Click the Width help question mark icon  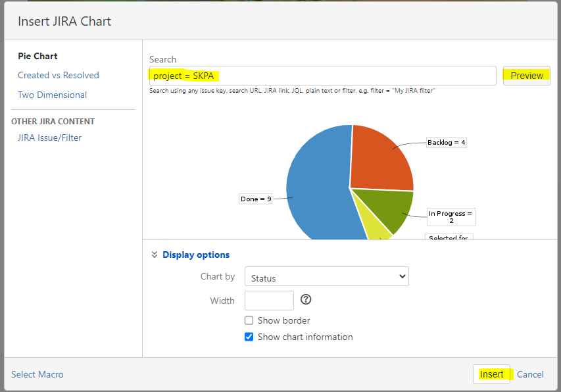[306, 299]
